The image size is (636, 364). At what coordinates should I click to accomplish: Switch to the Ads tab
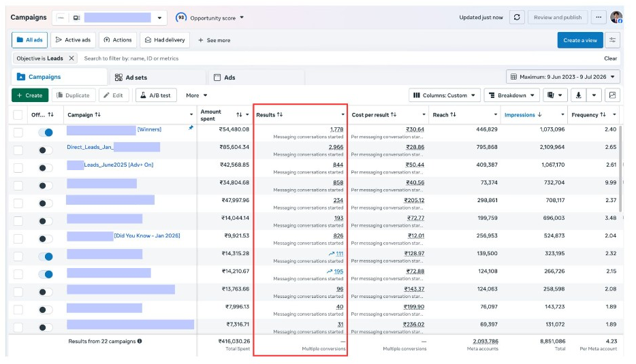click(256, 77)
